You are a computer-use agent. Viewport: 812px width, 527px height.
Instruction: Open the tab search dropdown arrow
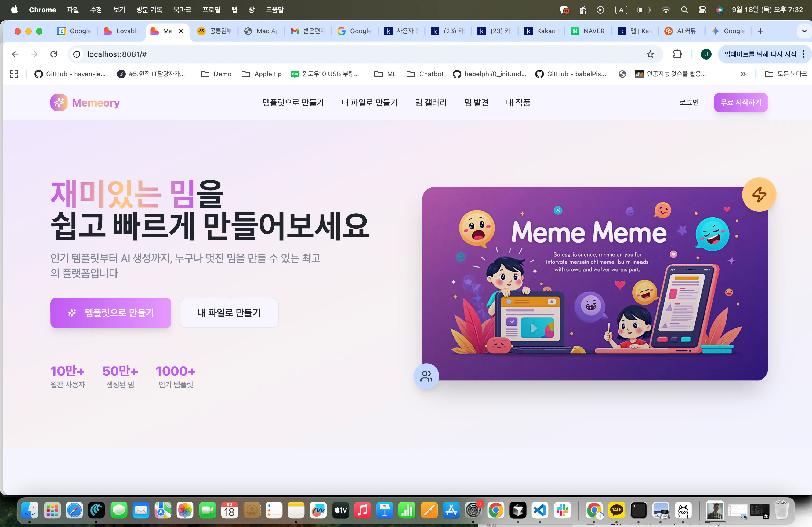pyautogui.click(x=804, y=31)
